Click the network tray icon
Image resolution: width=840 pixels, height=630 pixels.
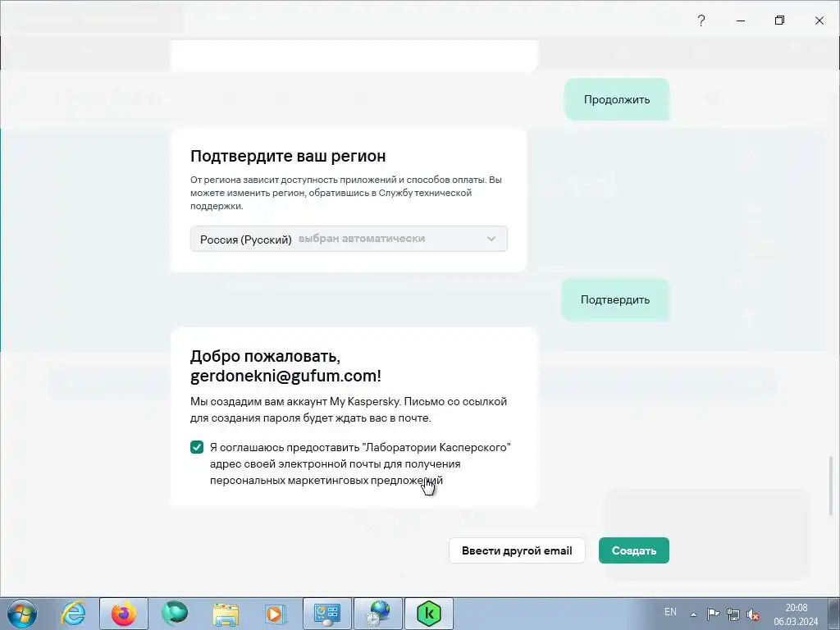click(733, 614)
